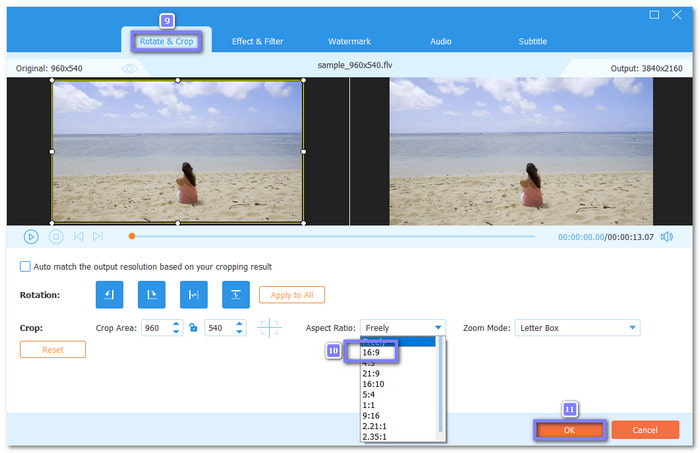This screenshot has height=453, width=700.
Task: Increase crop height value
Action: (x=239, y=324)
